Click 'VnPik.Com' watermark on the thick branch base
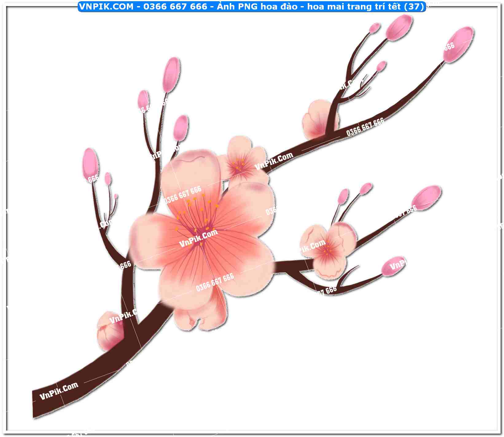This screenshot has width=504, height=437. pyautogui.click(x=59, y=391)
